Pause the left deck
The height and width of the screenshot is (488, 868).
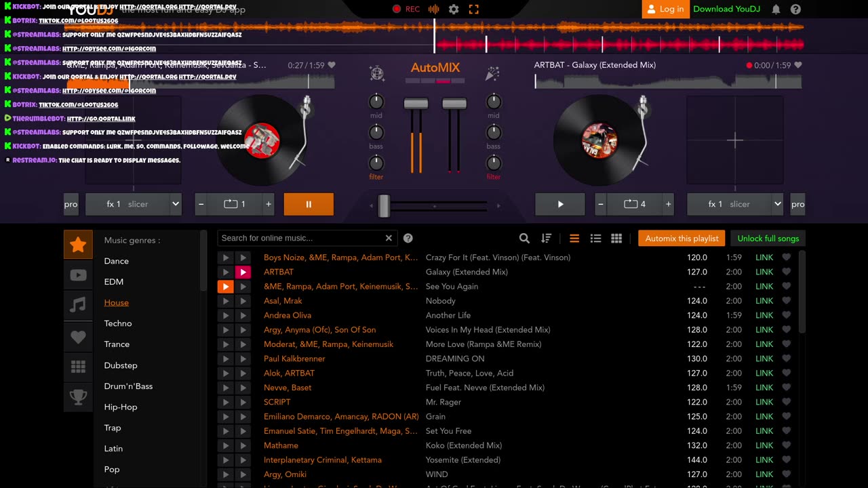[x=309, y=204]
